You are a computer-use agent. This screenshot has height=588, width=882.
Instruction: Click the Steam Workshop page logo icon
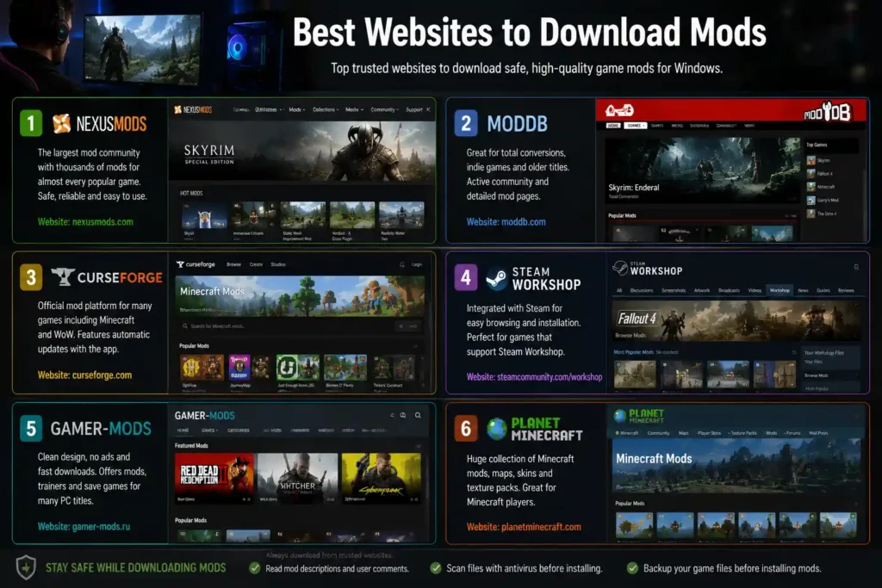(x=620, y=268)
